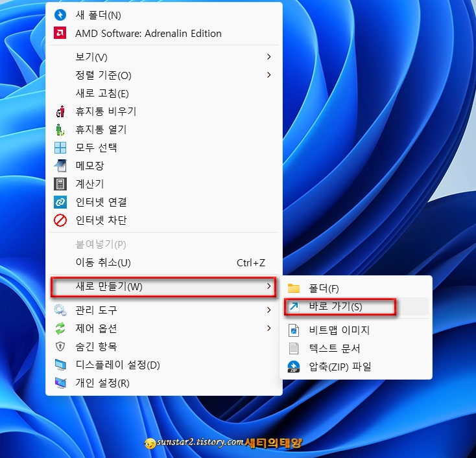The width and height of the screenshot is (476, 458).
Task: Choose 바로 가기(S) in the submenu
Action: pyautogui.click(x=356, y=306)
